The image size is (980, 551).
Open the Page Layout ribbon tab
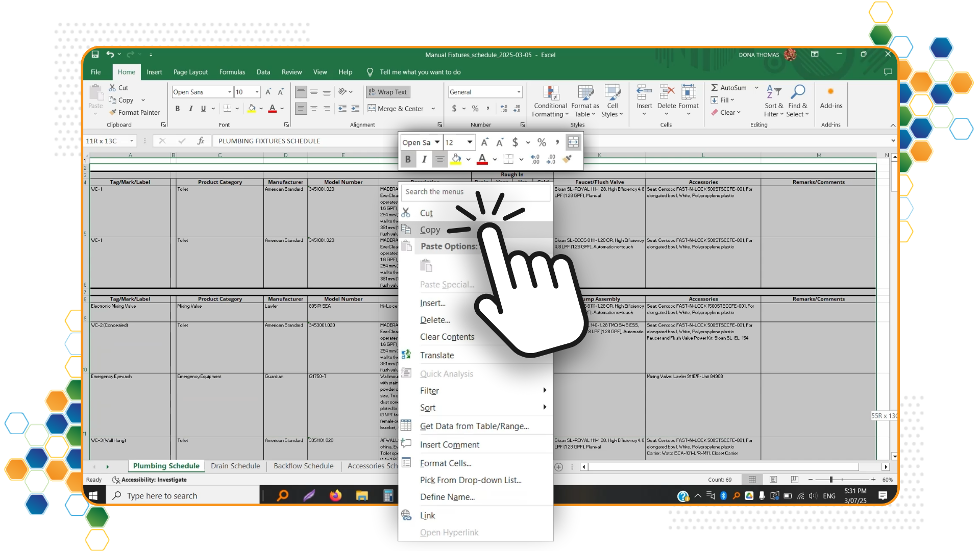[x=190, y=72]
